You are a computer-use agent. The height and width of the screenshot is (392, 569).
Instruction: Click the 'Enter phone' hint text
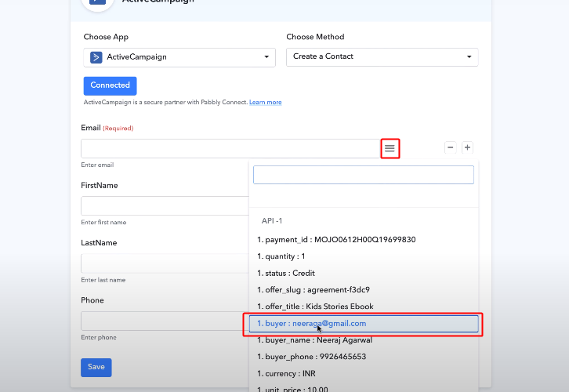click(x=99, y=337)
